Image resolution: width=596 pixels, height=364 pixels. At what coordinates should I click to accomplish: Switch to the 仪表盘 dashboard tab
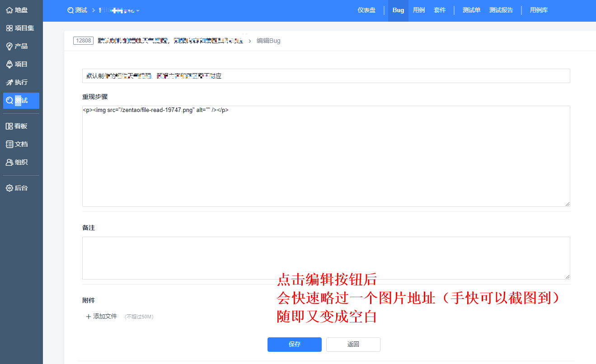point(366,10)
